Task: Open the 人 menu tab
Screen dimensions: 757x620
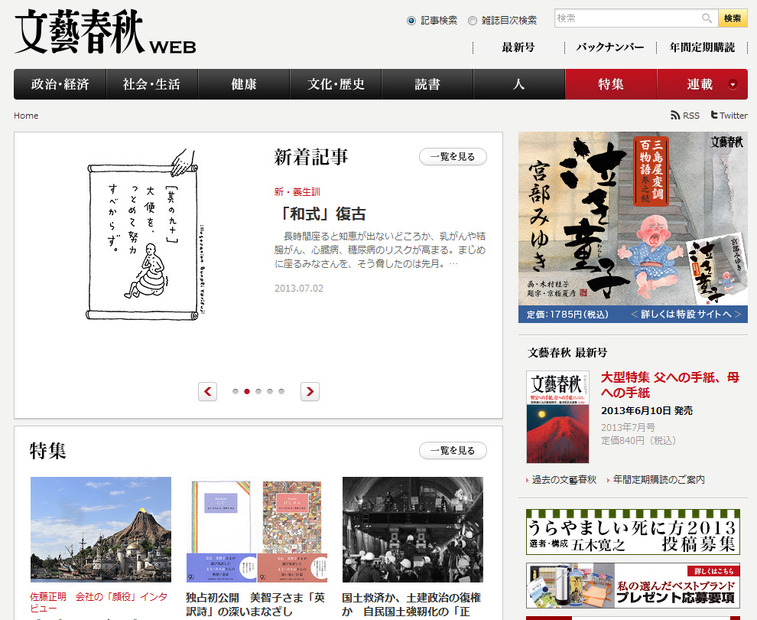Action: (519, 84)
